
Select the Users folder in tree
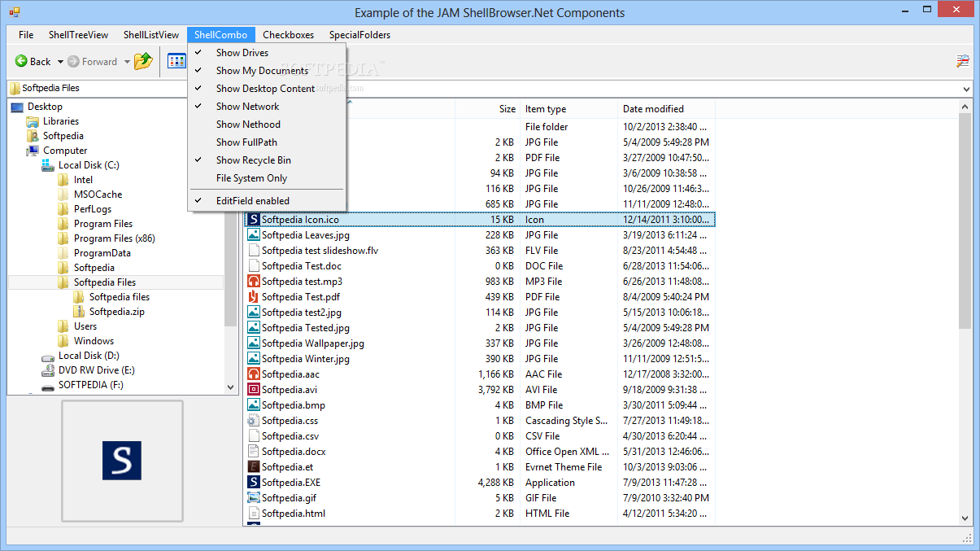pyautogui.click(x=85, y=326)
